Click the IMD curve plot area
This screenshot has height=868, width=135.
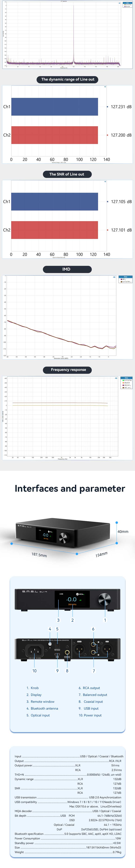pos(62,316)
